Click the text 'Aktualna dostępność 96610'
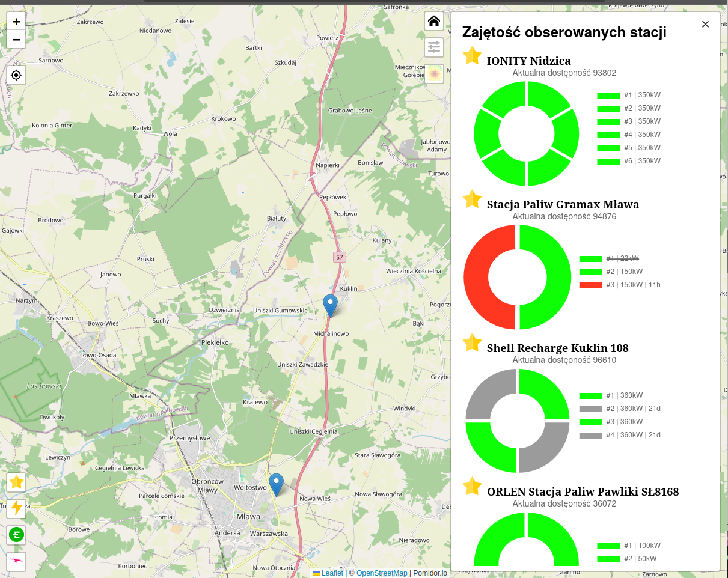 pyautogui.click(x=564, y=360)
